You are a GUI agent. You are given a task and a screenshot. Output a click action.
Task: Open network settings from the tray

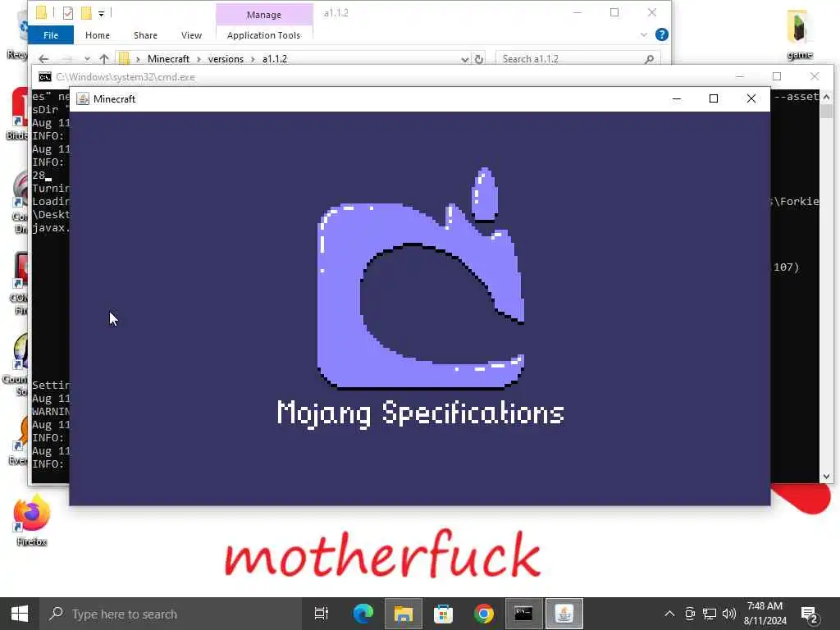(x=710, y=614)
